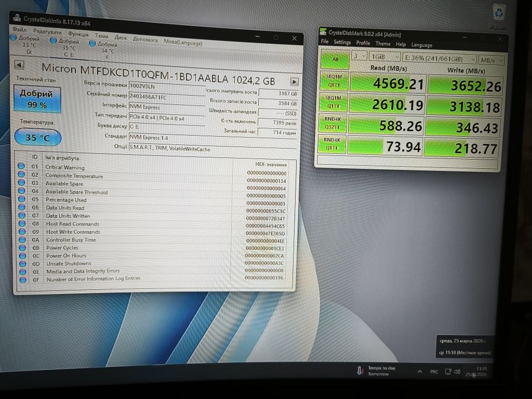Click the total host reads value 3167 GB
532x399 pixels.
[278, 93]
